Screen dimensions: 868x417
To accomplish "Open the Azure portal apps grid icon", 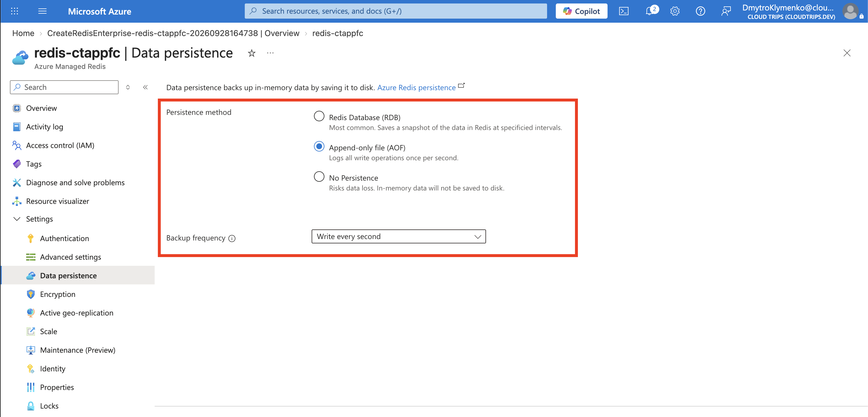I will (15, 11).
